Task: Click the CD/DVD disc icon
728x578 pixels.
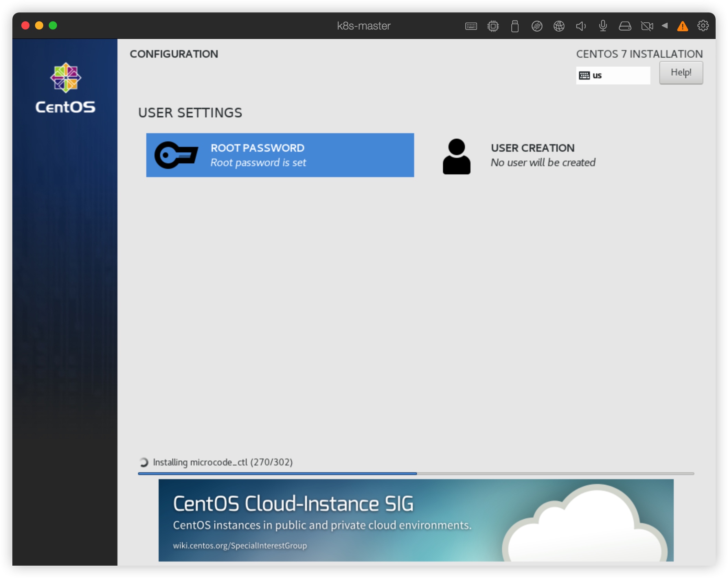Action: 537,26
